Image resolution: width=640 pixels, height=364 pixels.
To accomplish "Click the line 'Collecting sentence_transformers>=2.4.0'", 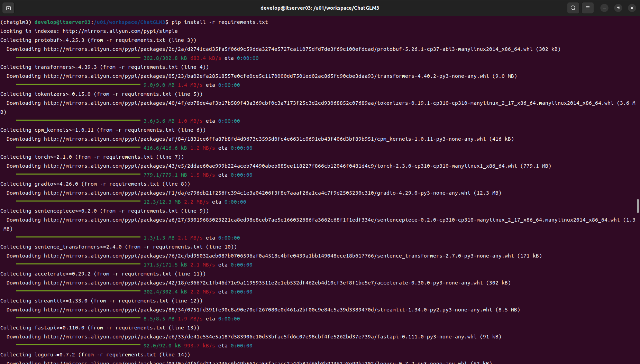I will coord(119,247).
